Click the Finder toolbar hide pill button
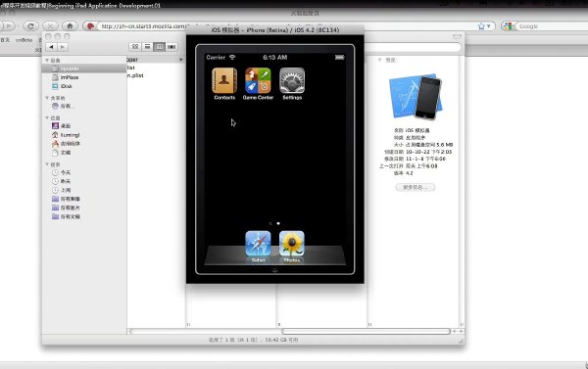 (457, 36)
